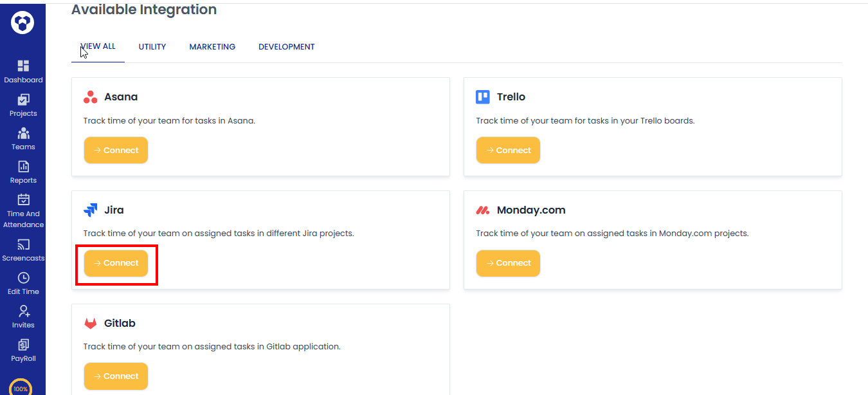Switch to the View All tab
868x395 pixels.
pyautogui.click(x=98, y=47)
